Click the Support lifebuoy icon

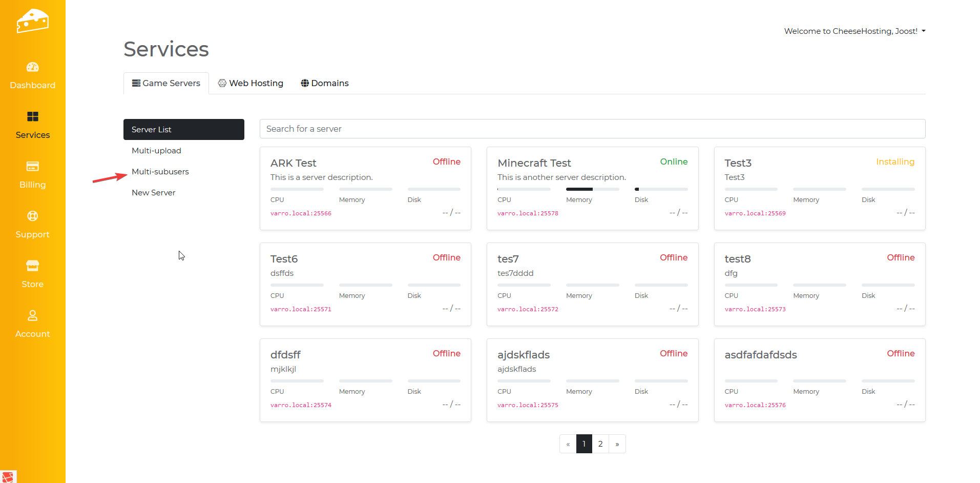pyautogui.click(x=32, y=216)
